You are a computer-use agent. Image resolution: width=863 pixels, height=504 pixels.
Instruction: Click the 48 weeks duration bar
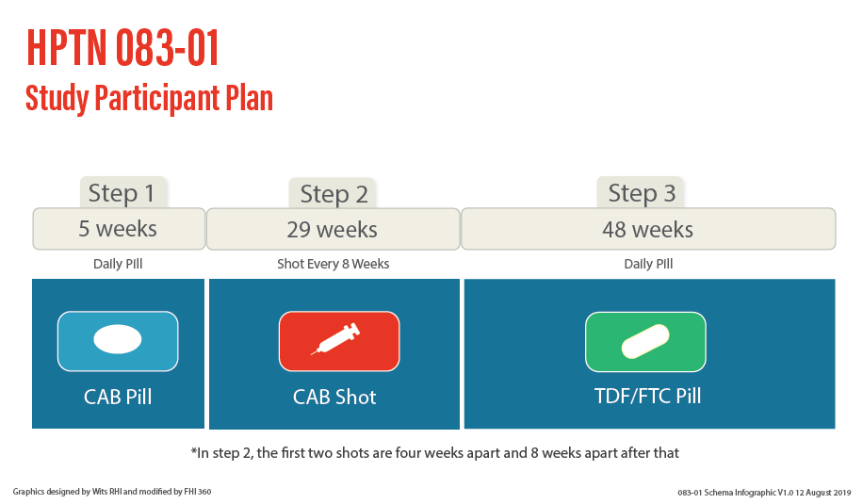[647, 230]
